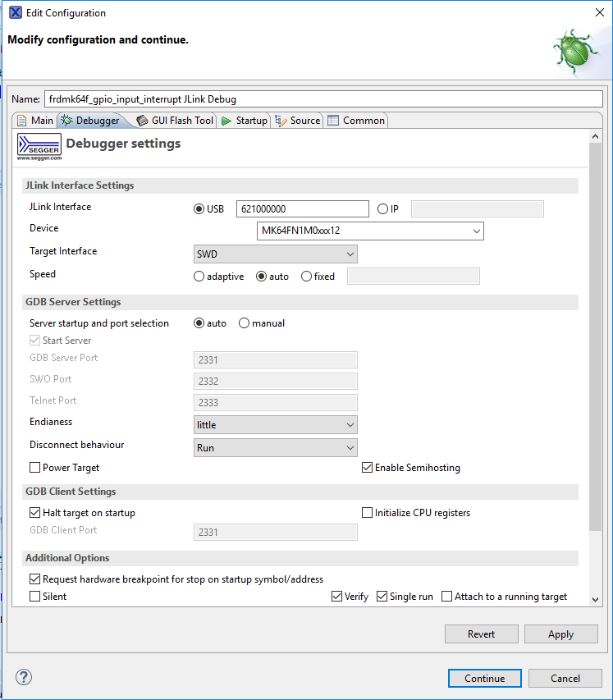This screenshot has width=613, height=700.
Task: Select fixed speed option
Action: click(306, 277)
